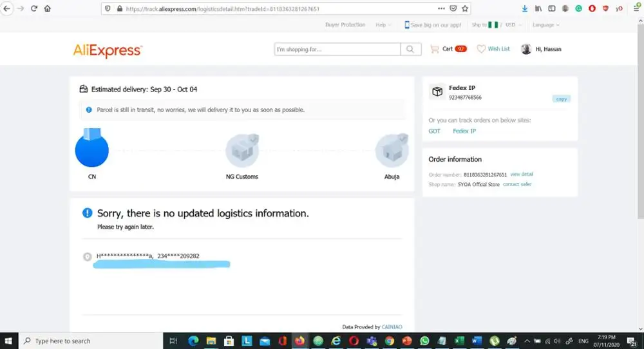This screenshot has width=644, height=349.
Task: Copy the Fedex tracking number
Action: tap(561, 99)
